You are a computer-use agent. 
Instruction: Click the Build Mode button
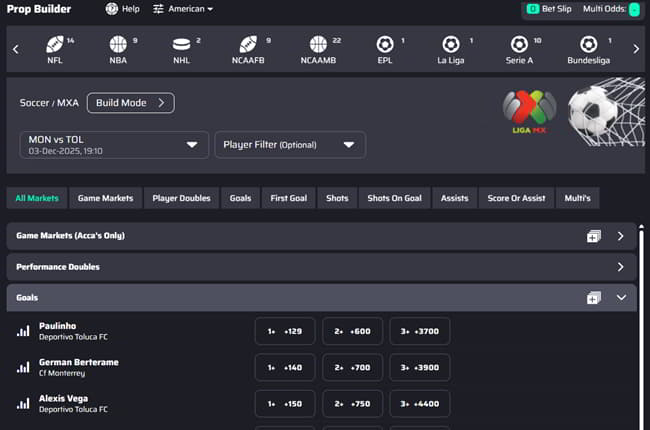point(131,103)
